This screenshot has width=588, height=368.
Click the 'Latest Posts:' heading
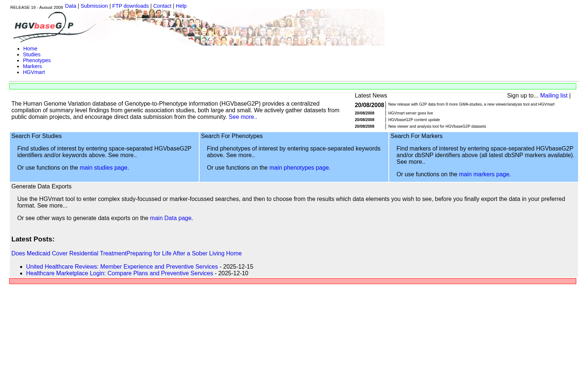(33, 239)
